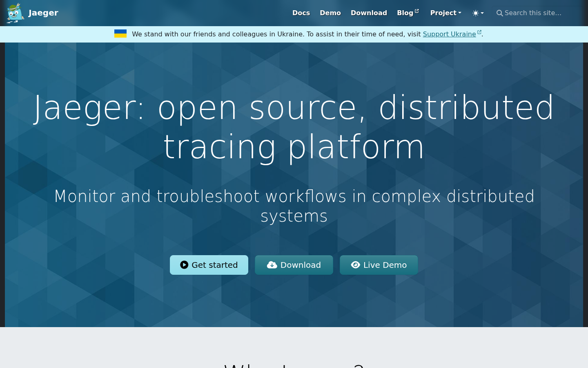
Task: Click the hero Download button
Action: pyautogui.click(x=294, y=265)
